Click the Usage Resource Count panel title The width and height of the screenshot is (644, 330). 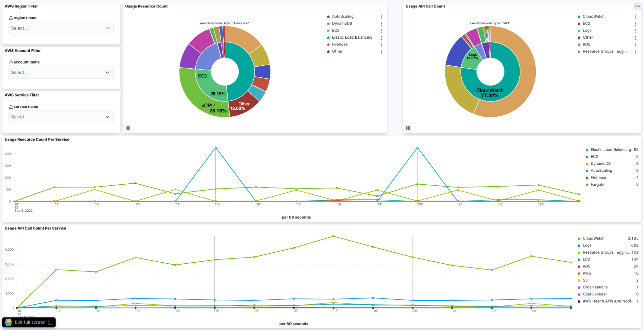click(x=146, y=6)
